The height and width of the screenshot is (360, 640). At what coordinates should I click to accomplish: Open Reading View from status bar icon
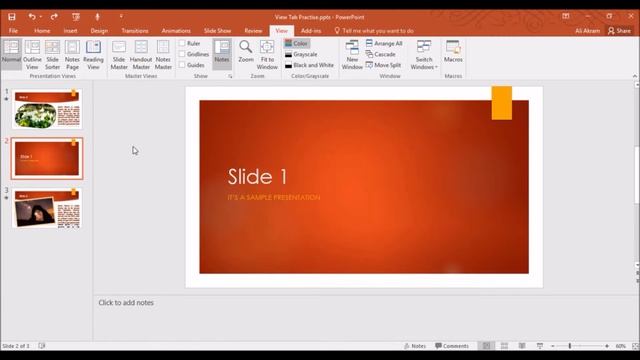coord(522,346)
